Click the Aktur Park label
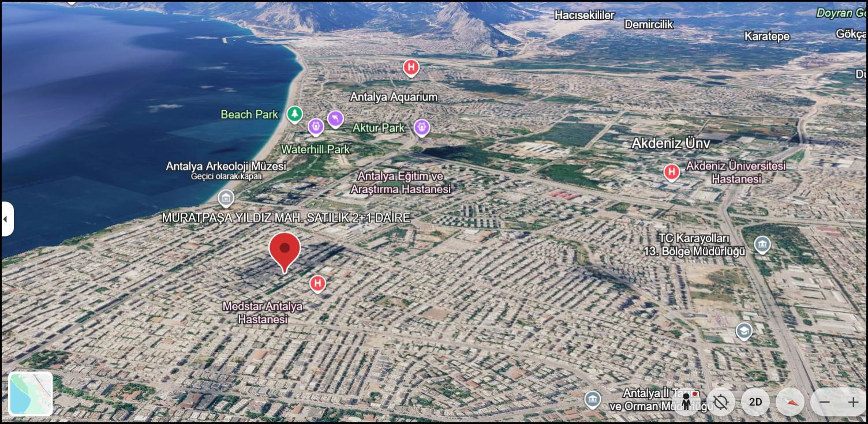868x424 pixels. (x=379, y=127)
